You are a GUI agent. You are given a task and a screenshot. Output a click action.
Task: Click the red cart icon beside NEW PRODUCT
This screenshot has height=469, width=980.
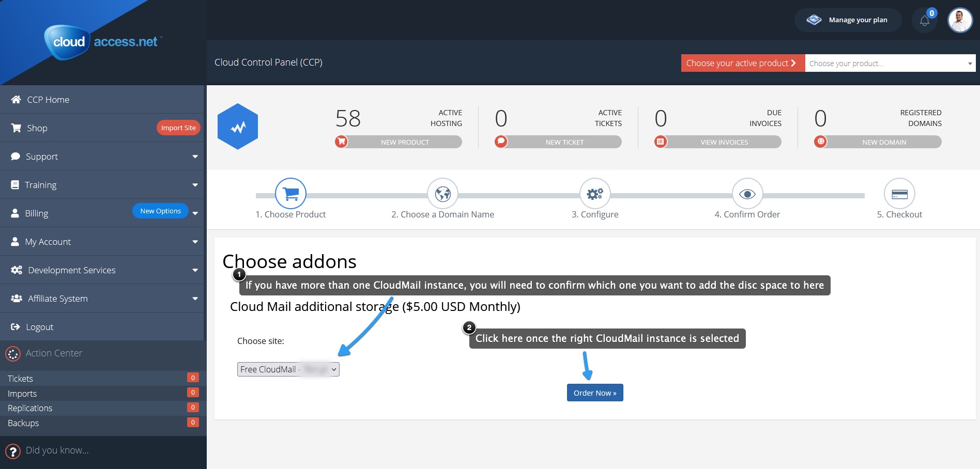341,142
